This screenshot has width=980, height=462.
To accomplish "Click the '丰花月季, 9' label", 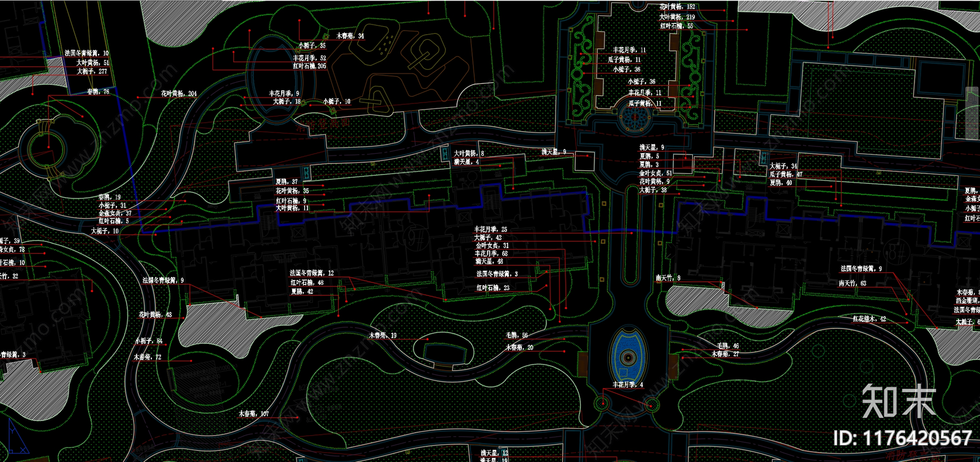I will coord(284,94).
